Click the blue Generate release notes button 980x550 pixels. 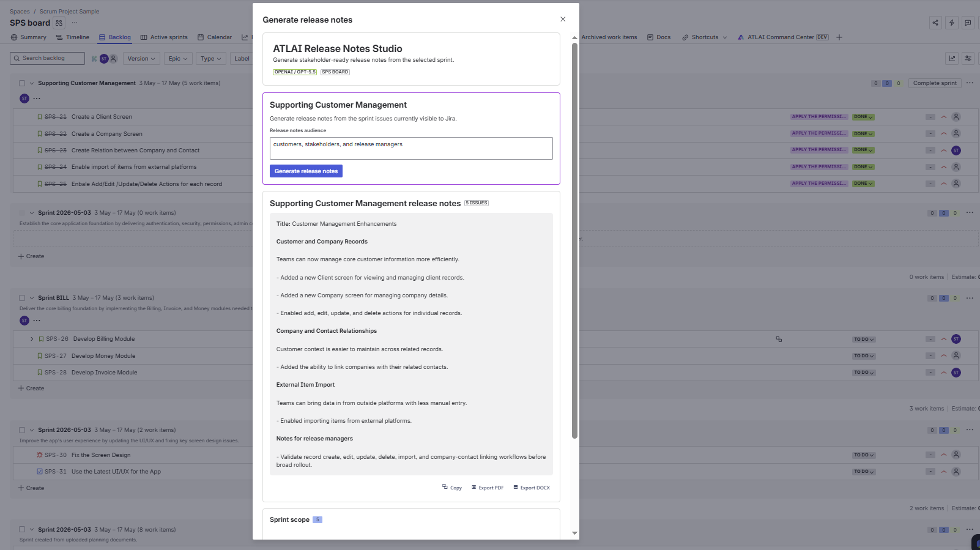point(306,171)
